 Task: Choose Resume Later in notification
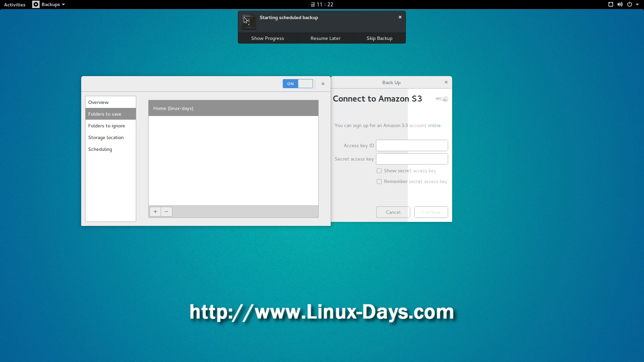325,38
